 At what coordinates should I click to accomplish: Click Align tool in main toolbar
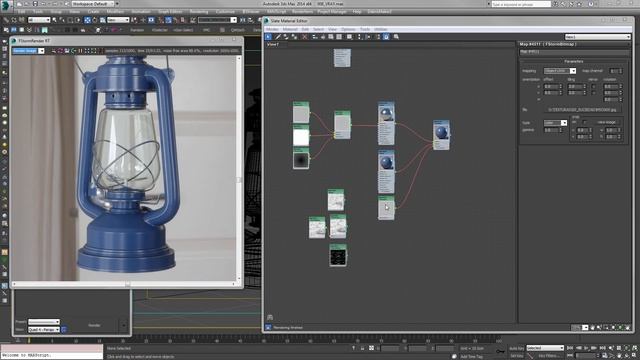pyautogui.click(x=250, y=20)
